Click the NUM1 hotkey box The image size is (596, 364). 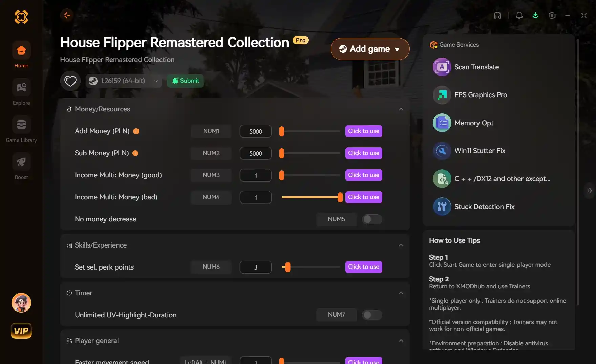tap(211, 131)
